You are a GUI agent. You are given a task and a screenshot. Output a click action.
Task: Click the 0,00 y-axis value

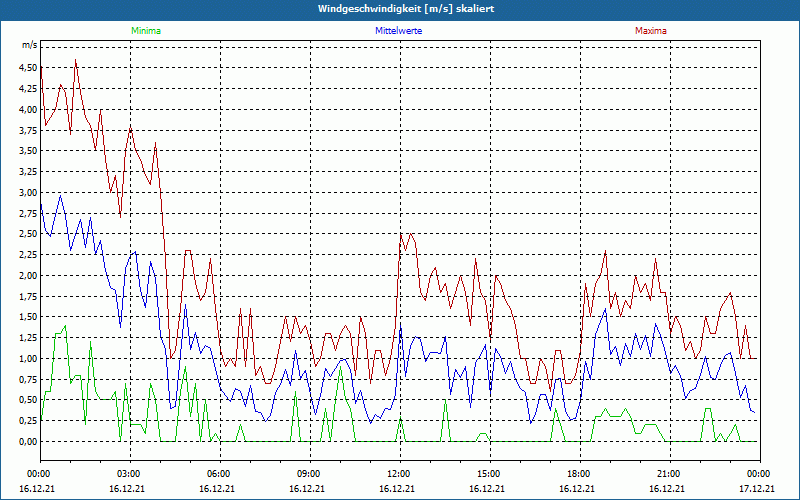(28, 442)
